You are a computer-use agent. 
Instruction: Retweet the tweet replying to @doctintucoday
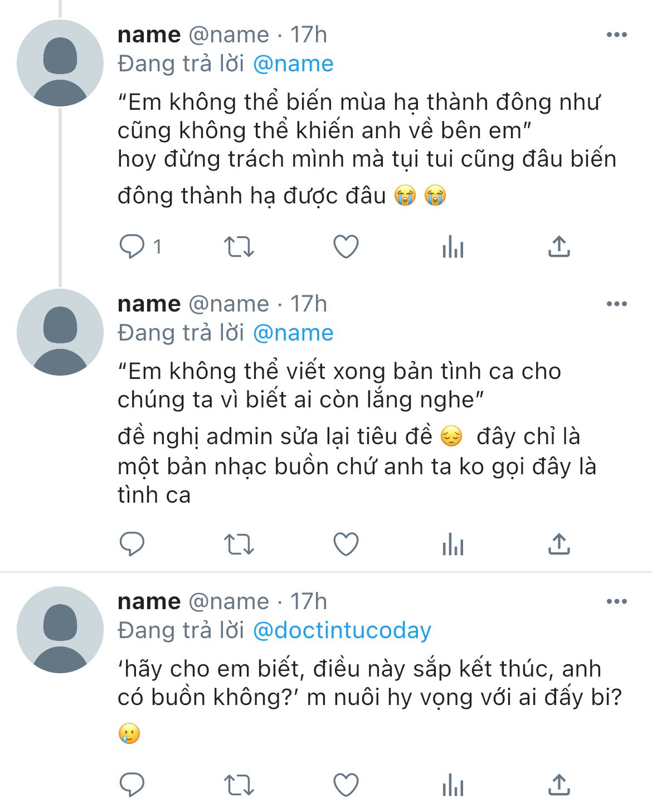[x=239, y=785]
